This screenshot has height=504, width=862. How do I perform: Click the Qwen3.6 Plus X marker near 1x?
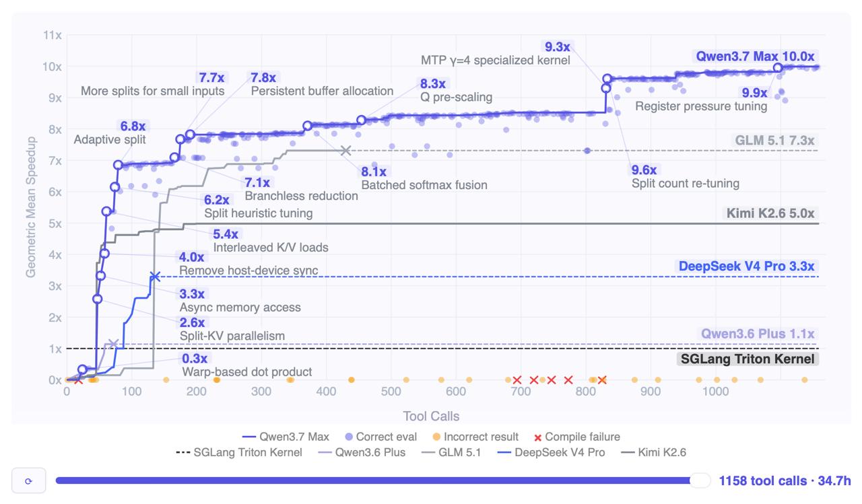[113, 344]
